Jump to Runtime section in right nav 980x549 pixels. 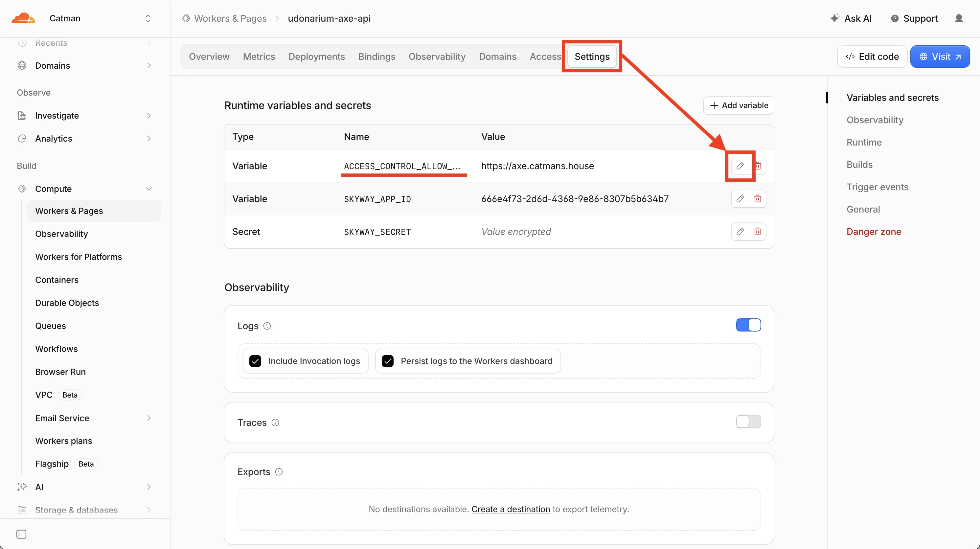click(864, 142)
